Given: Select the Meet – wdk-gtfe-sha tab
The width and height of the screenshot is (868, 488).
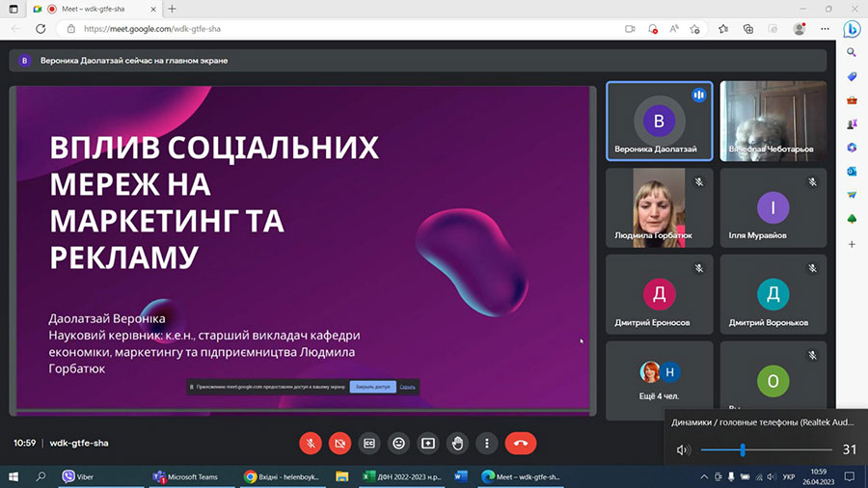Looking at the screenshot, I should pos(95,9).
